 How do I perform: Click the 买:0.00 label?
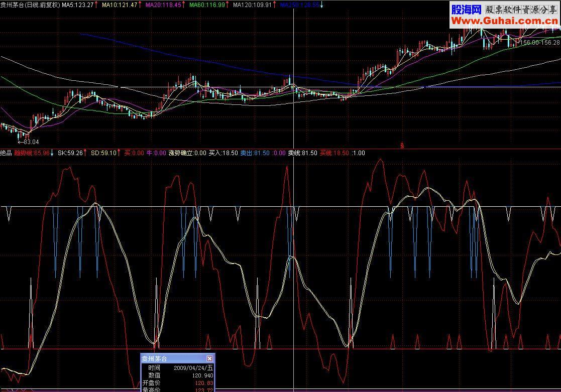click(x=134, y=153)
